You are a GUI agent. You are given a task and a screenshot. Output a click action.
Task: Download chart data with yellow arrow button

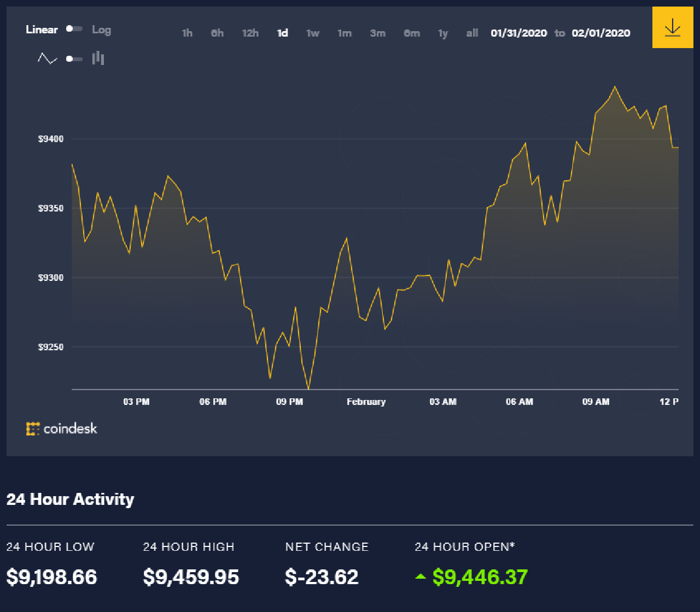pos(672,27)
